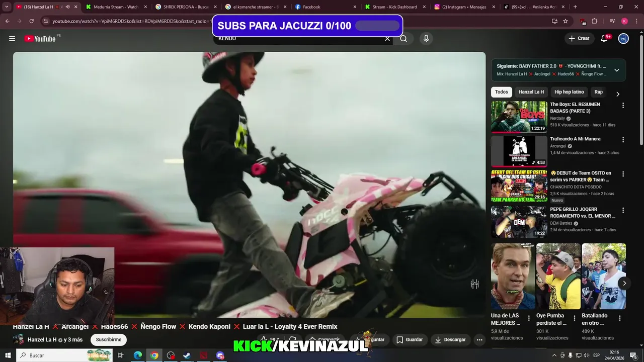Open options for Batallando en otro short
Image resolution: width=644 pixels, height=362 pixels.
pos(620,318)
